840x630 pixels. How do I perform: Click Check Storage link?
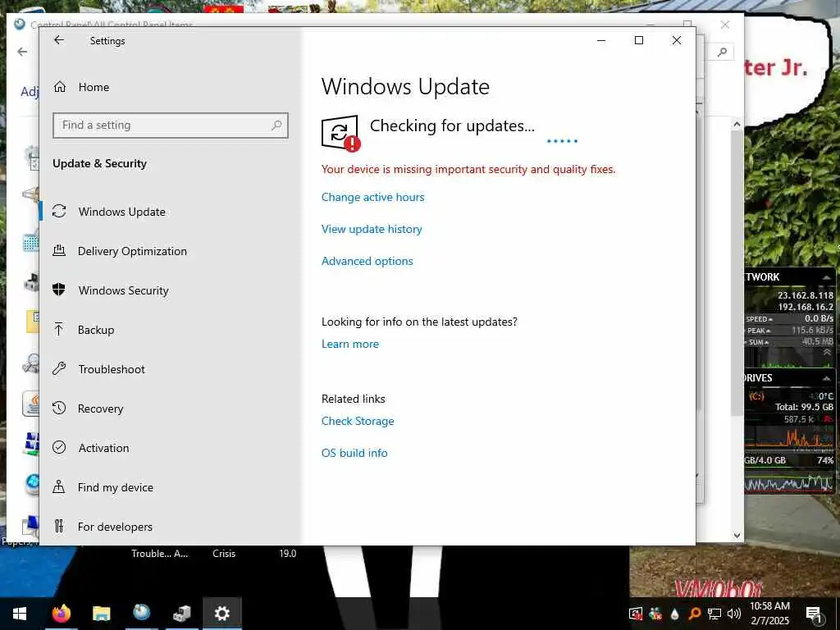pos(358,421)
